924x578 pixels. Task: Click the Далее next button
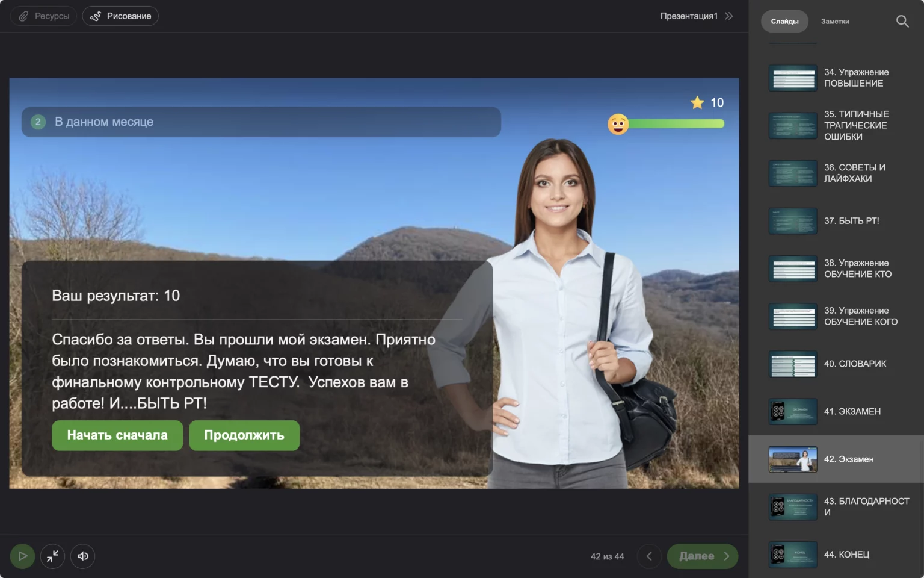[702, 556]
